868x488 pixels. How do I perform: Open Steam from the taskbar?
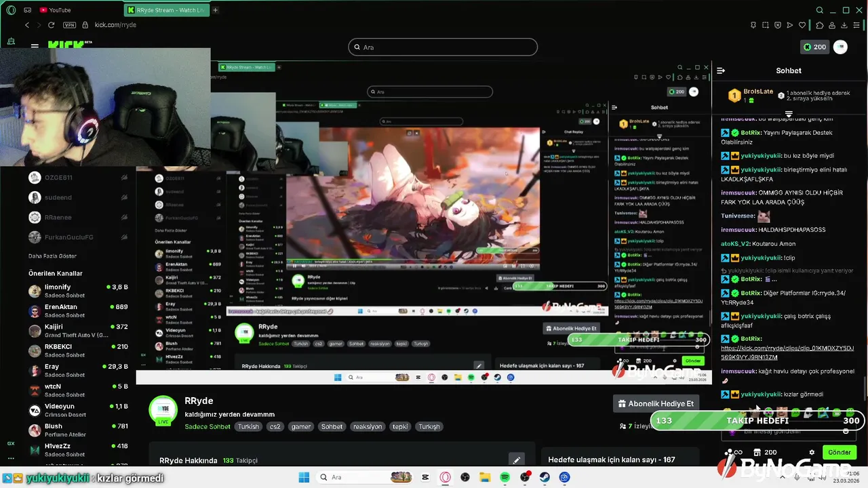545,477
